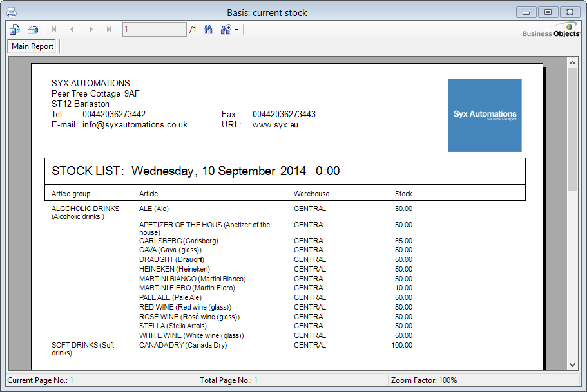This screenshot has width=587, height=392.
Task: Jump to the last page
Action: pyautogui.click(x=109, y=30)
